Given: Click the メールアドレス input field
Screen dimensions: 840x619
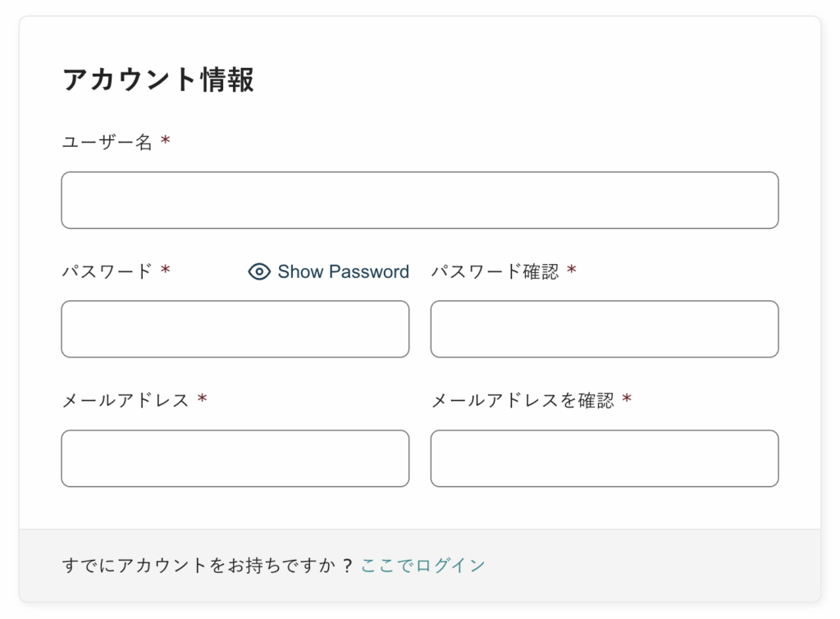Looking at the screenshot, I should click(235, 458).
